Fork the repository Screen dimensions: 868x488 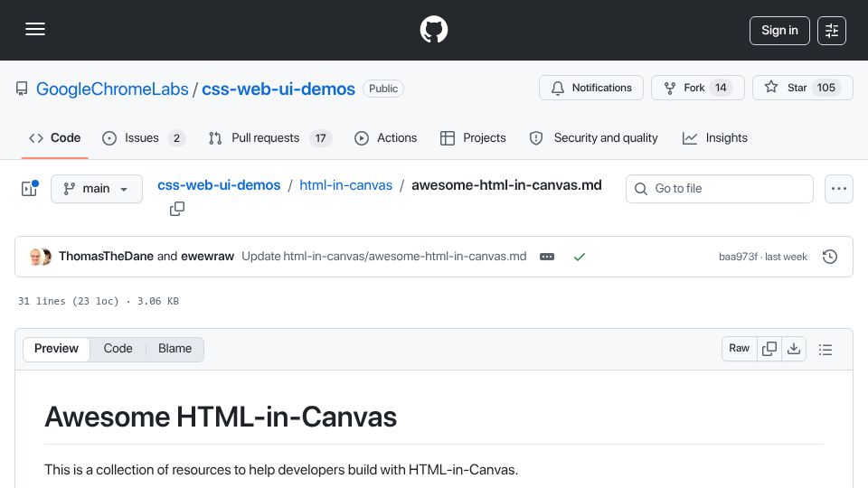tap(697, 88)
